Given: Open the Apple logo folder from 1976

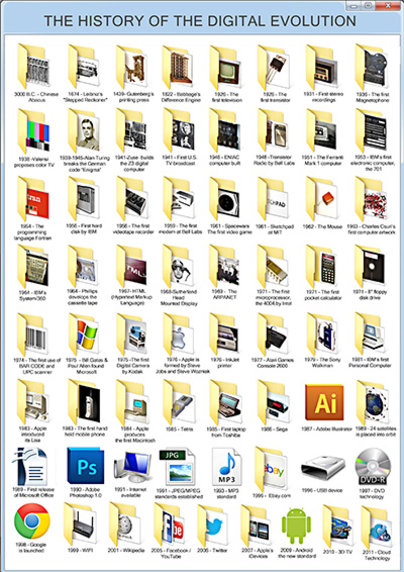Looking at the screenshot, I should click(179, 335).
